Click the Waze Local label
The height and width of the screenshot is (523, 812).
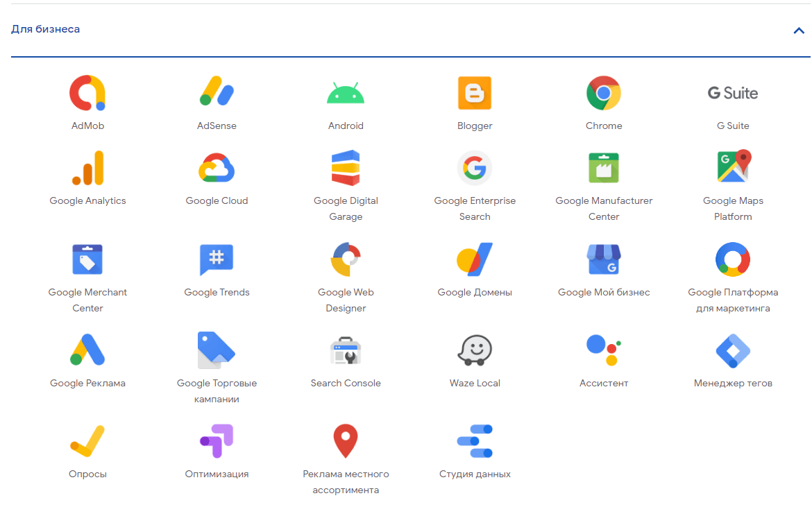[474, 383]
